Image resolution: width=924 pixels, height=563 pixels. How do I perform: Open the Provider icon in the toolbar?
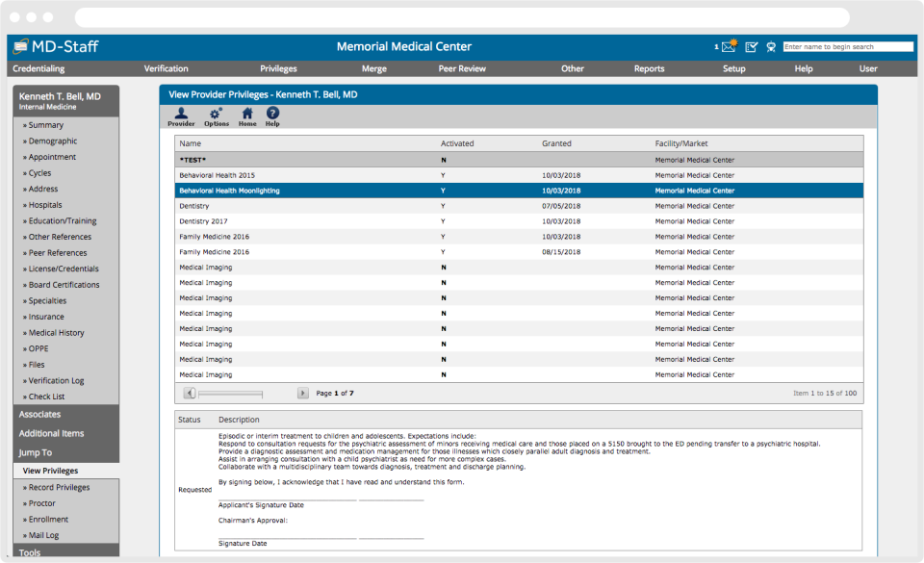click(x=182, y=115)
